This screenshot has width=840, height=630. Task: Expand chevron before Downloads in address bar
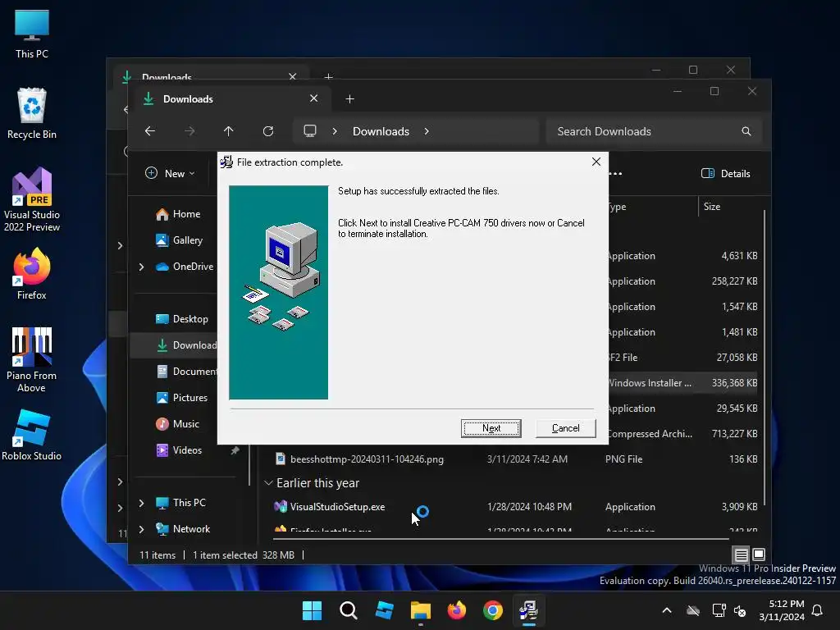tap(335, 131)
